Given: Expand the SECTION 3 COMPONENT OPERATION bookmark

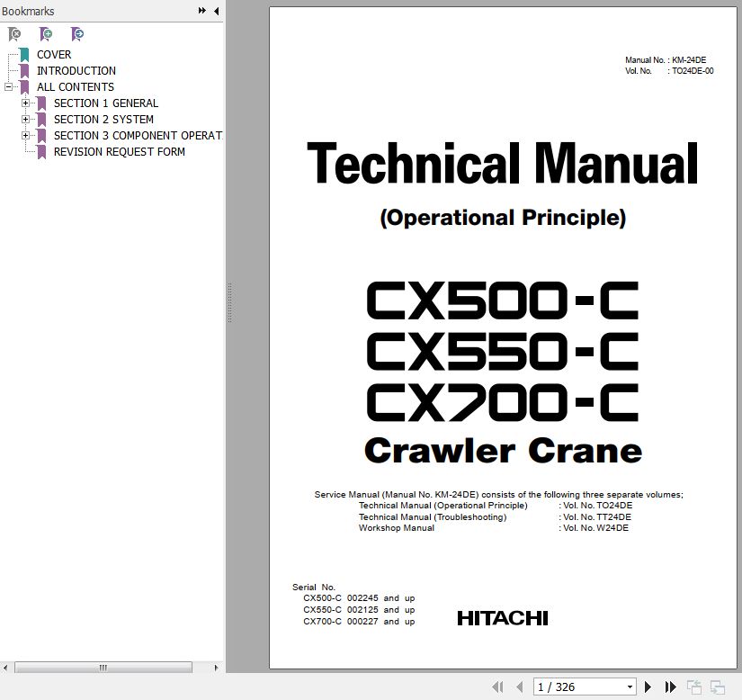Looking at the screenshot, I should tap(26, 136).
